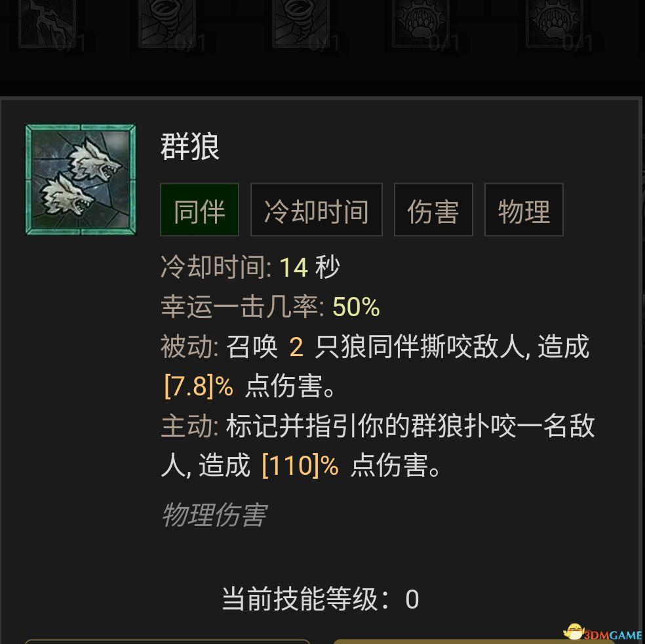
Task: Click the 当前技能等级 level indicator
Action: 321,599
